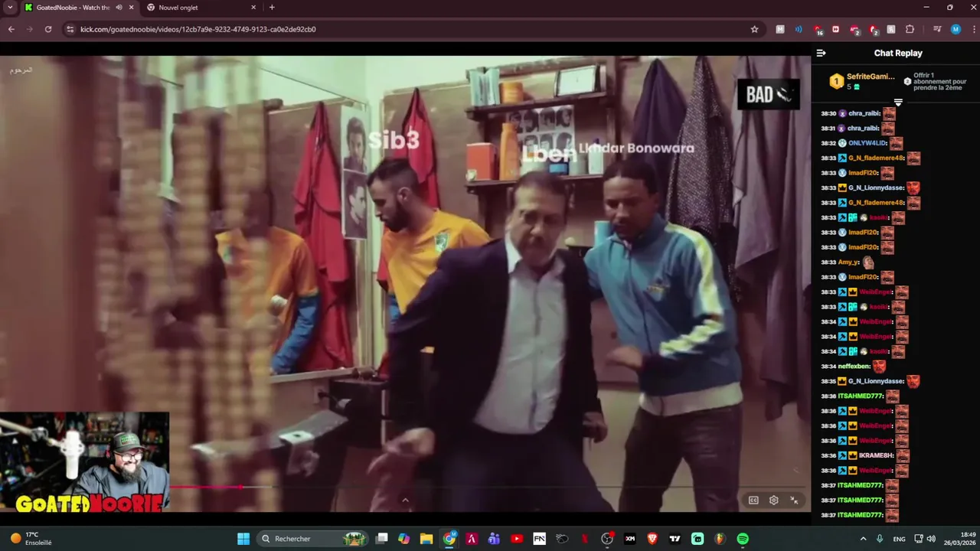Image resolution: width=980 pixels, height=551 pixels.
Task: Open the Windows Start menu
Action: tap(243, 539)
